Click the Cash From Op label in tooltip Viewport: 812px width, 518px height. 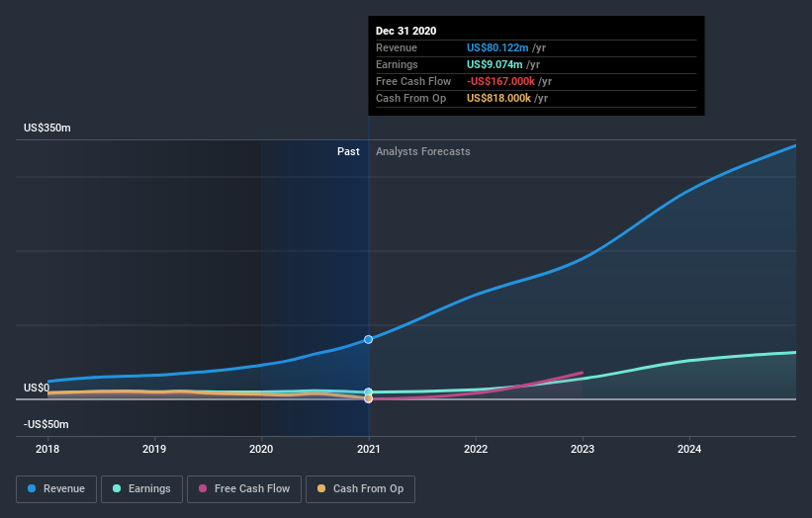(x=410, y=98)
